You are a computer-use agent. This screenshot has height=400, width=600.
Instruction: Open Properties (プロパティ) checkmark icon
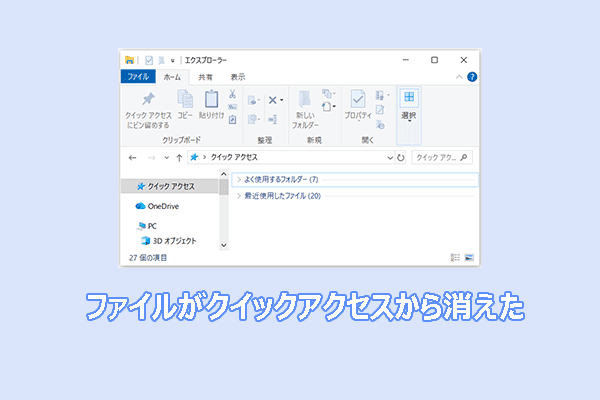[x=358, y=99]
